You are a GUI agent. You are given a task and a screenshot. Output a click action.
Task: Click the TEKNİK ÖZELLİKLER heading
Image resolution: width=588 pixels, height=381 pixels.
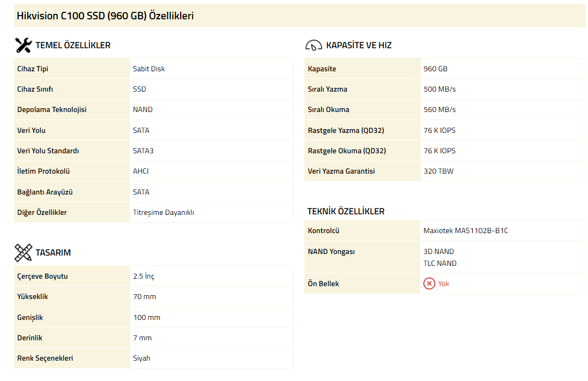[346, 211]
